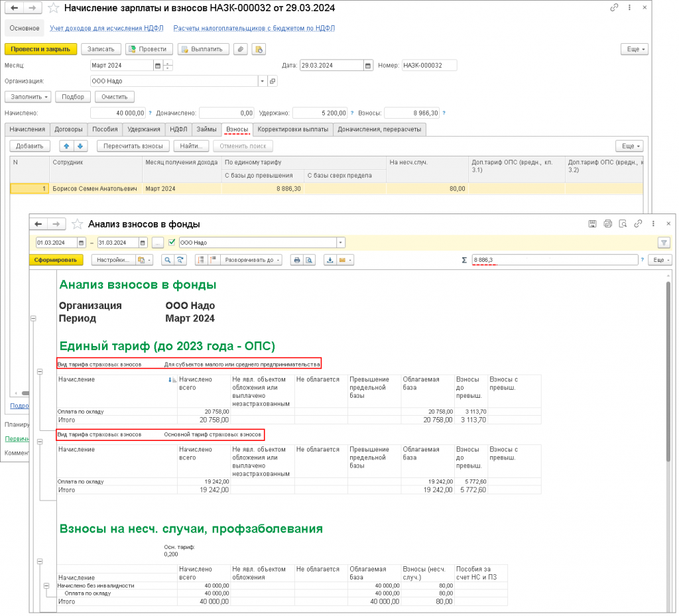679x616 pixels.
Task: Open the НДФЛ tab
Action: coord(178,129)
